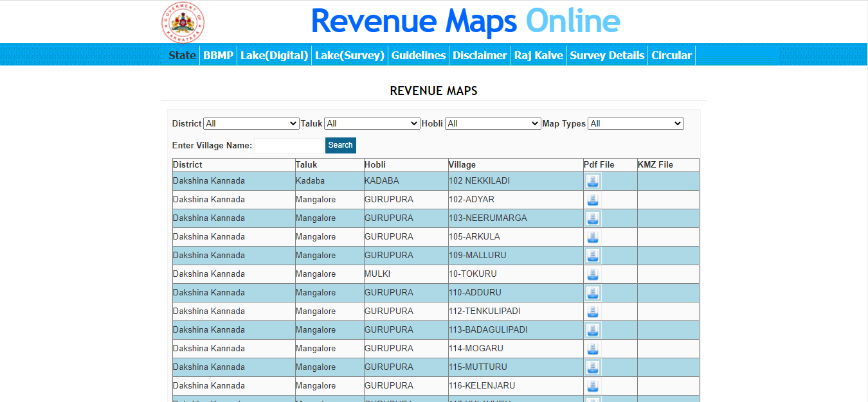Open the Survey Details page link
Image resolution: width=868 pixels, height=402 pixels.
point(607,55)
